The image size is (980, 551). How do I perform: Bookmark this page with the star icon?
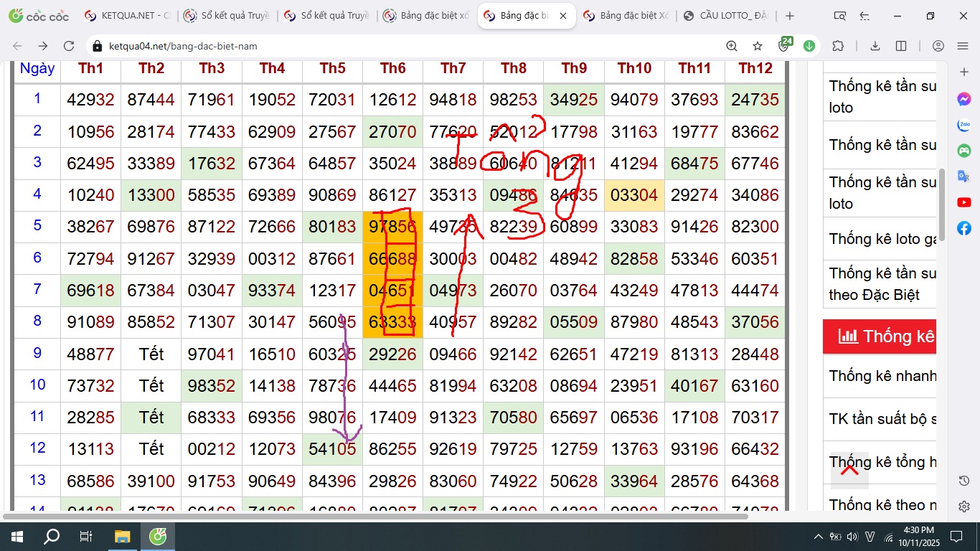coord(758,46)
